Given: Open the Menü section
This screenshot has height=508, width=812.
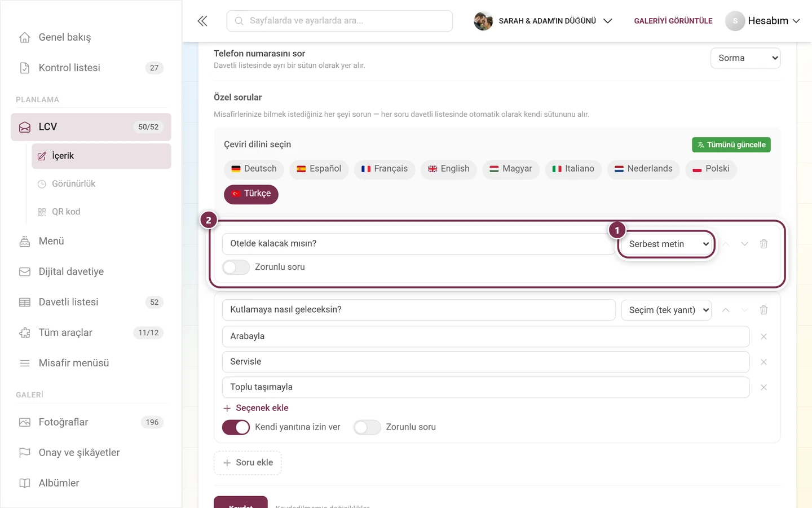Looking at the screenshot, I should (91, 241).
